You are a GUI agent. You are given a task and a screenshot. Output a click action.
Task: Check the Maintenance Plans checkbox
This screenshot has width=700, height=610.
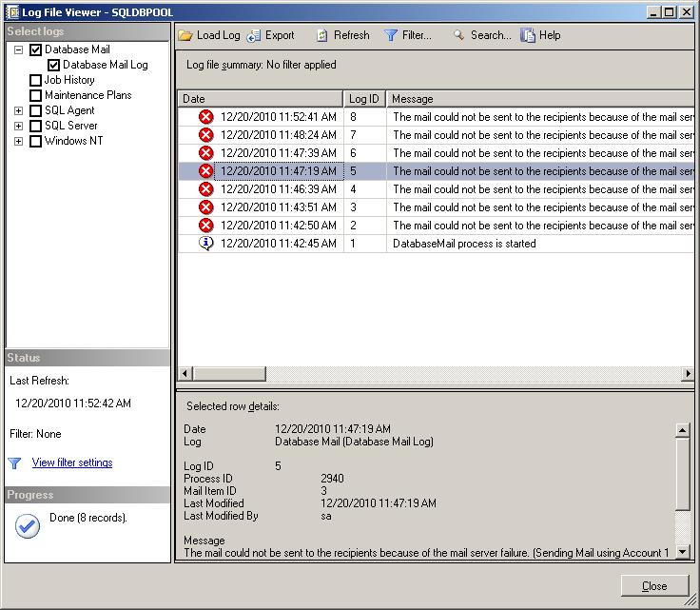point(36,95)
